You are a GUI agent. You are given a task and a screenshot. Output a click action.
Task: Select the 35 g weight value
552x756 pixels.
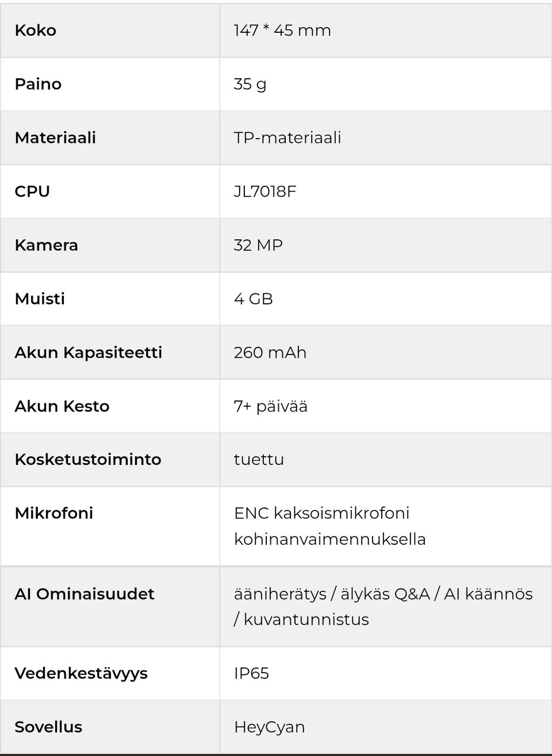click(250, 84)
